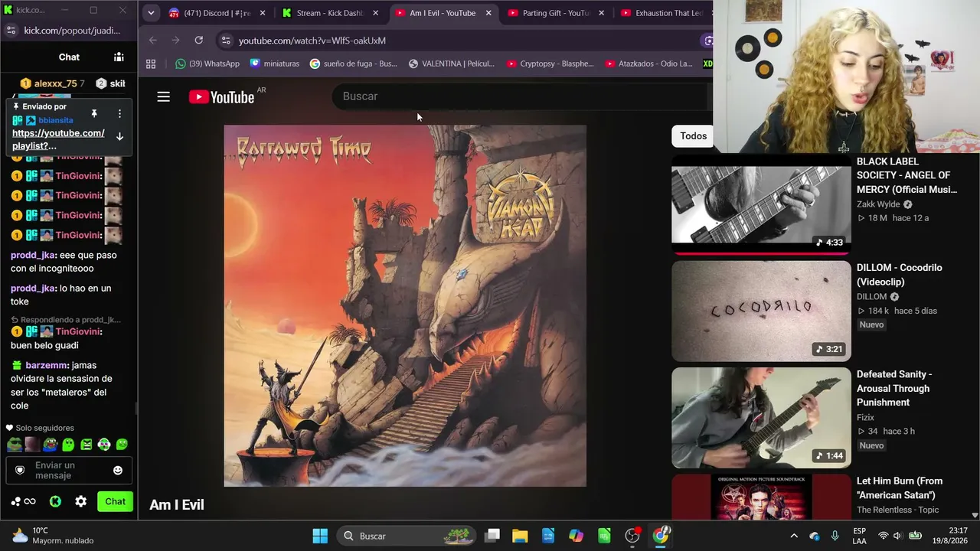Open File Explorer from the taskbar

(520, 536)
